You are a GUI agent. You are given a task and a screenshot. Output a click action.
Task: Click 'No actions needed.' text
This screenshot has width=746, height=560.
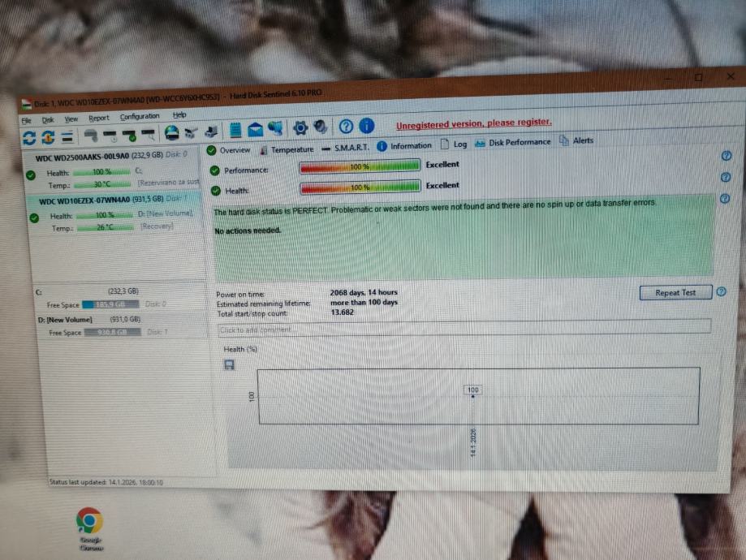[x=248, y=230]
